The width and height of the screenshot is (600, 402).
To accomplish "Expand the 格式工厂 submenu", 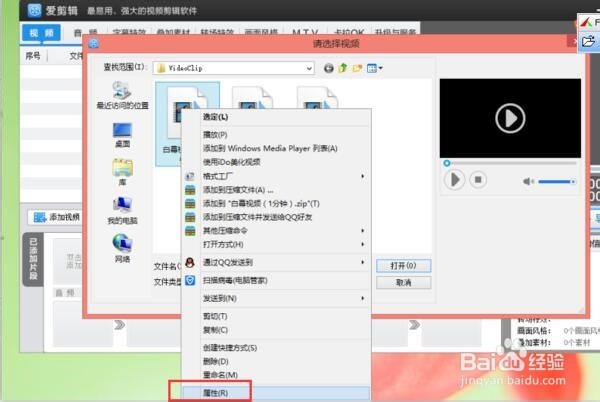I will (276, 176).
